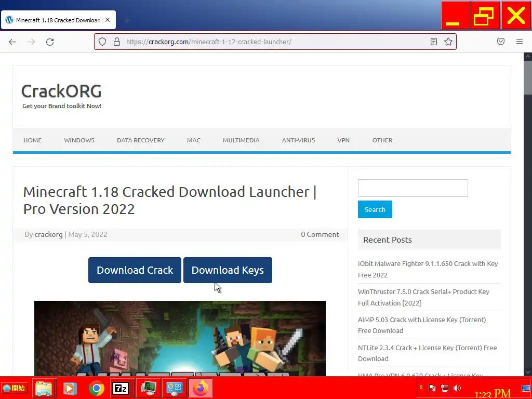Open the OTHER menu item
This screenshot has width=532, height=399.
point(382,140)
